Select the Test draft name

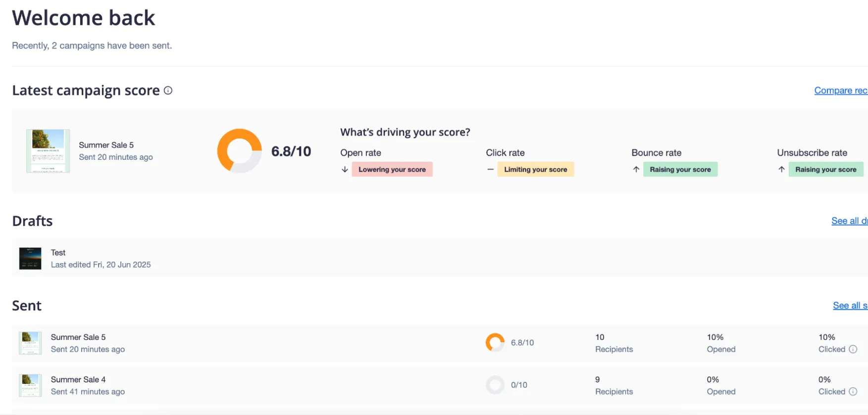pyautogui.click(x=58, y=253)
